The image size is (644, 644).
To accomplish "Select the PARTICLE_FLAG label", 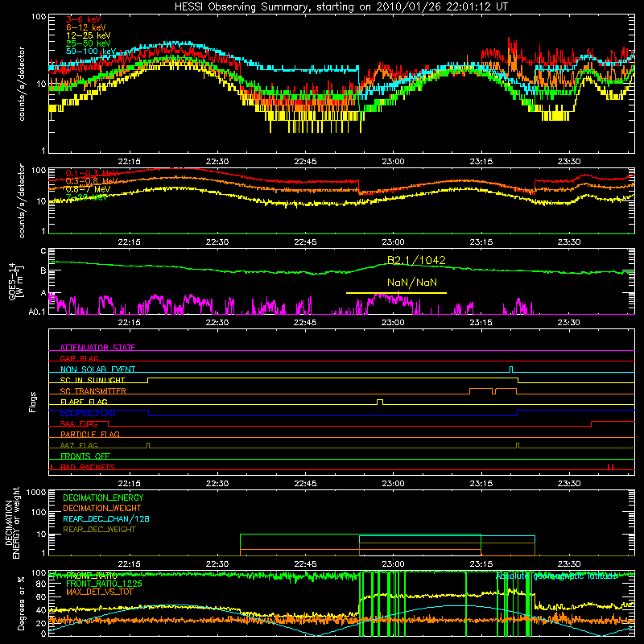I will coord(90,434).
